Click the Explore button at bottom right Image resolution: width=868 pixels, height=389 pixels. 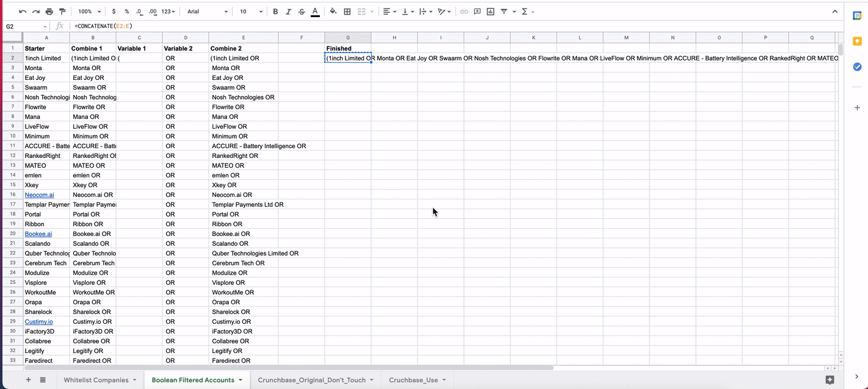(x=830, y=379)
